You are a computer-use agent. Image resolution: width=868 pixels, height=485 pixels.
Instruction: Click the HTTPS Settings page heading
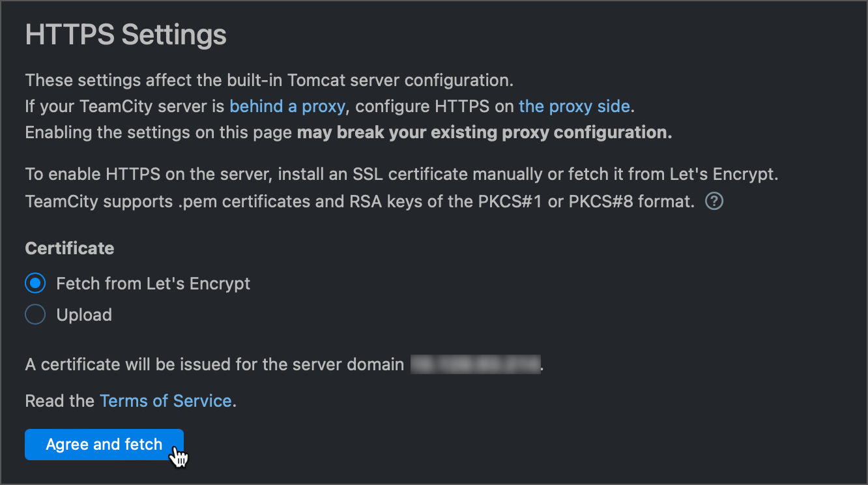point(126,35)
